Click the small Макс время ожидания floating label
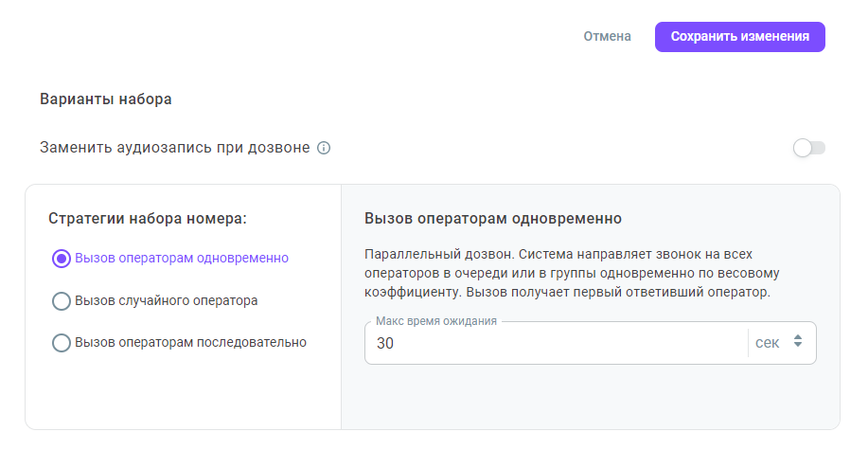Image resolution: width=868 pixels, height=468 pixels. pyautogui.click(x=436, y=321)
